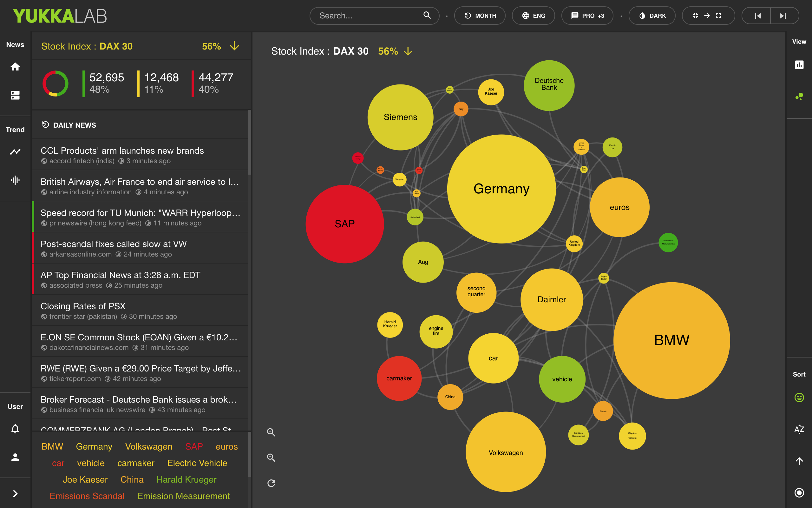Screen dimensions: 812x508
Task: Toggle the DARK theme mode
Action: [652, 16]
